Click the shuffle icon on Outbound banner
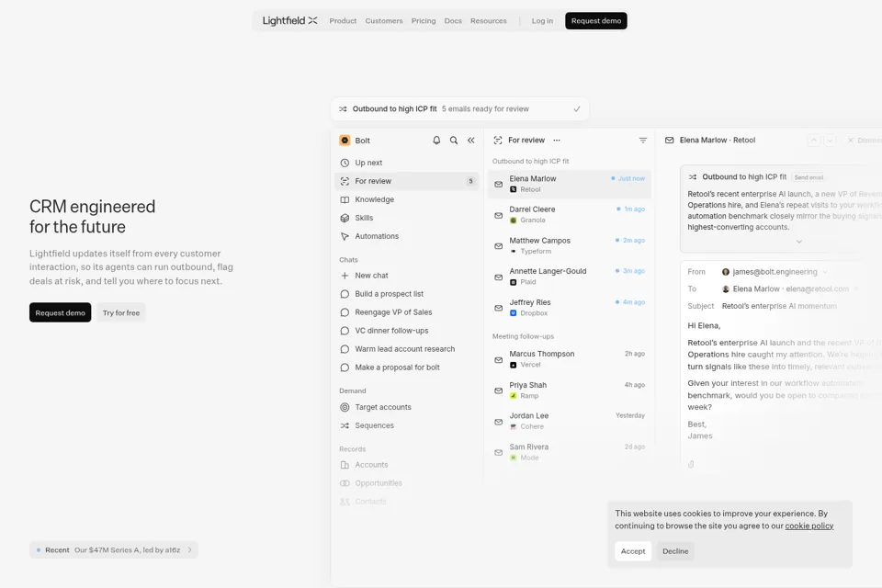Image resolution: width=882 pixels, height=588 pixels. click(x=343, y=109)
